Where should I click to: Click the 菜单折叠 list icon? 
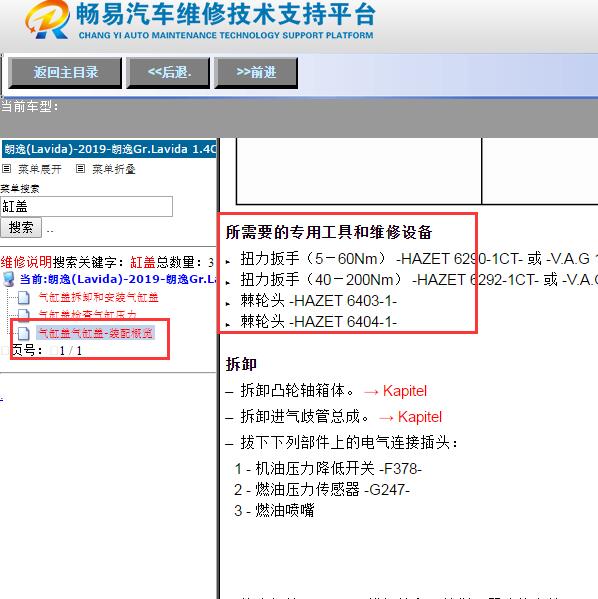(x=80, y=168)
